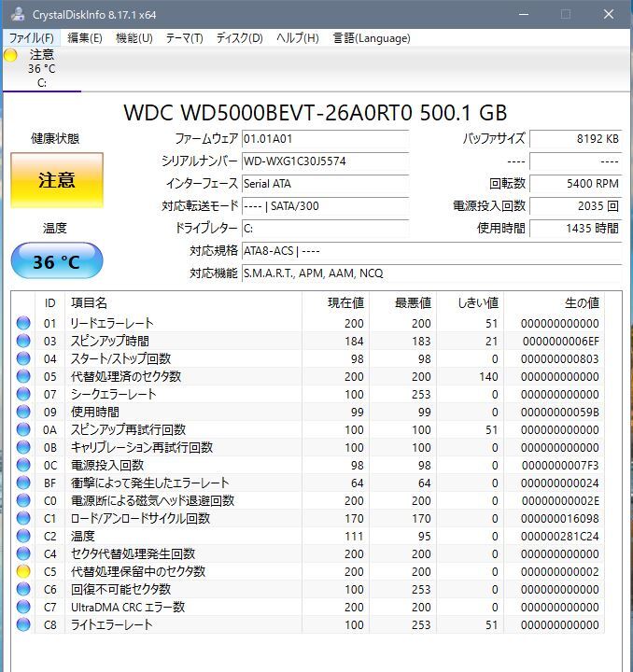Click the blue status icon for row 01
Image resolution: width=633 pixels, height=672 pixels.
click(x=23, y=323)
